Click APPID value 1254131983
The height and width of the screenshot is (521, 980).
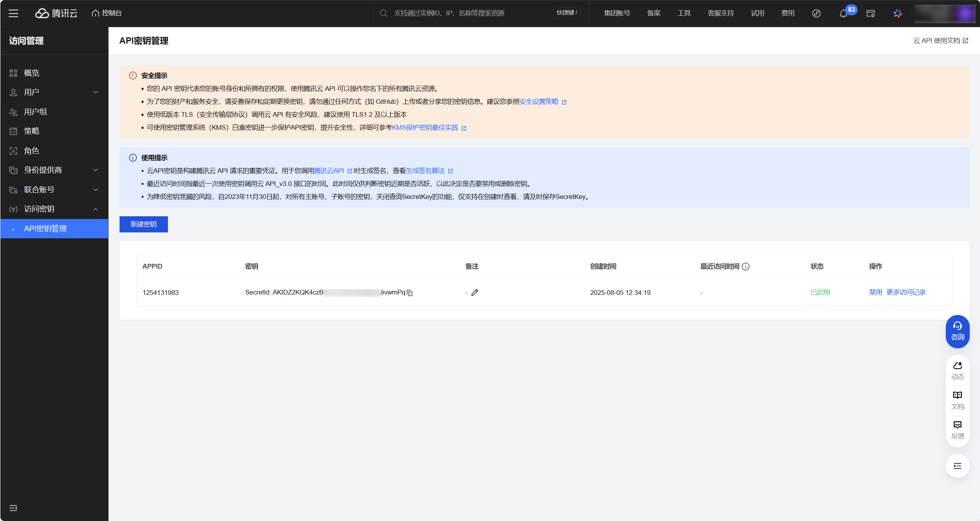160,293
